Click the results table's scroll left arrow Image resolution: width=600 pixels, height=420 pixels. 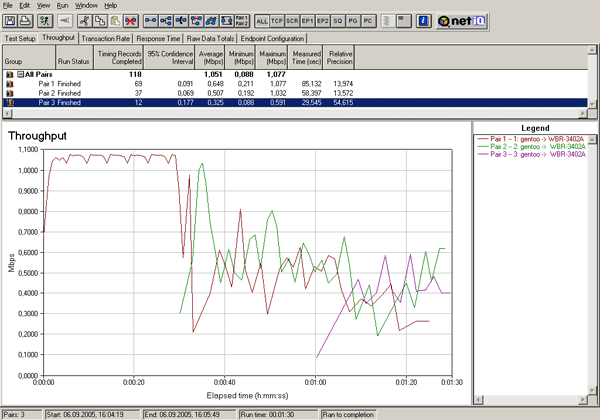click(x=7, y=113)
